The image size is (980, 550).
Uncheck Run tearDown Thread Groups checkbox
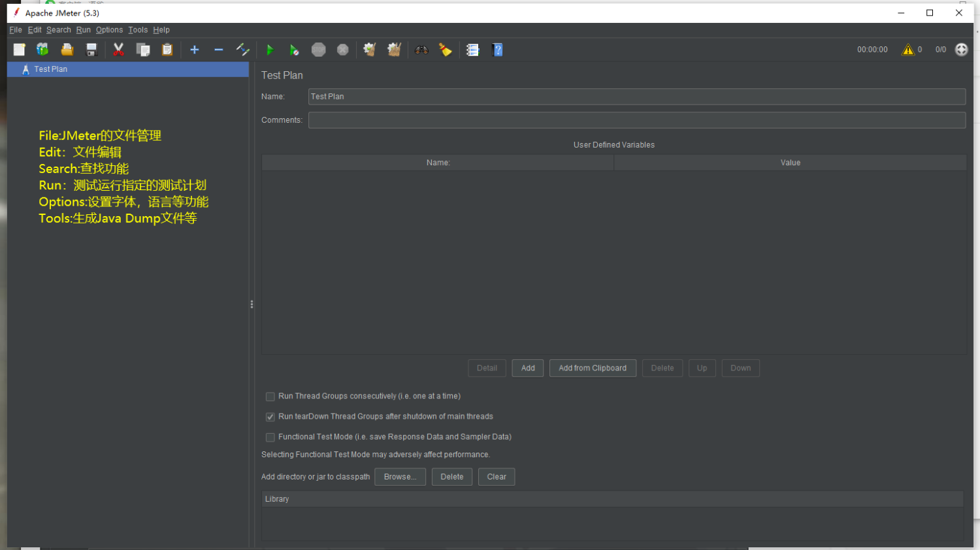(270, 417)
